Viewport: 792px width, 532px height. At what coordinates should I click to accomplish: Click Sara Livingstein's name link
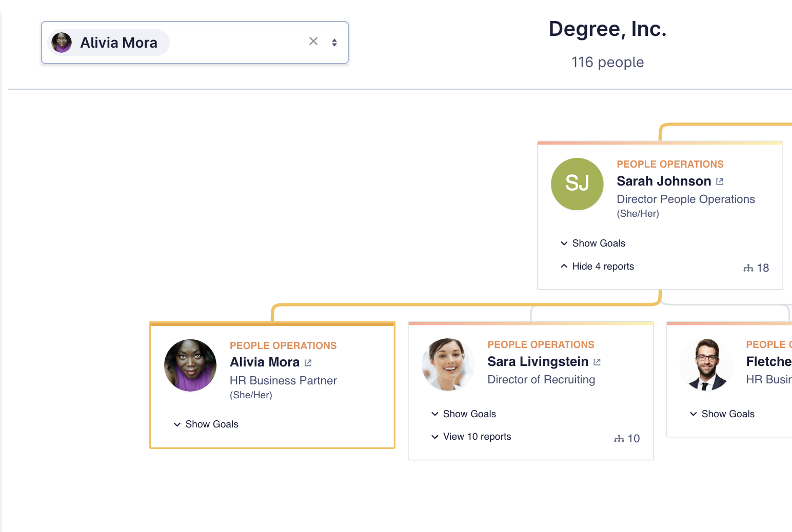[538, 362]
